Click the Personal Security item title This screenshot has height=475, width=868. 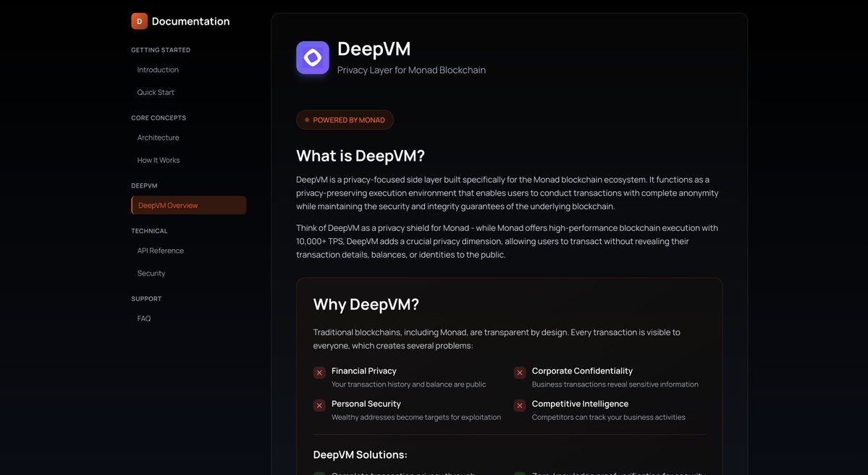pyautogui.click(x=366, y=404)
